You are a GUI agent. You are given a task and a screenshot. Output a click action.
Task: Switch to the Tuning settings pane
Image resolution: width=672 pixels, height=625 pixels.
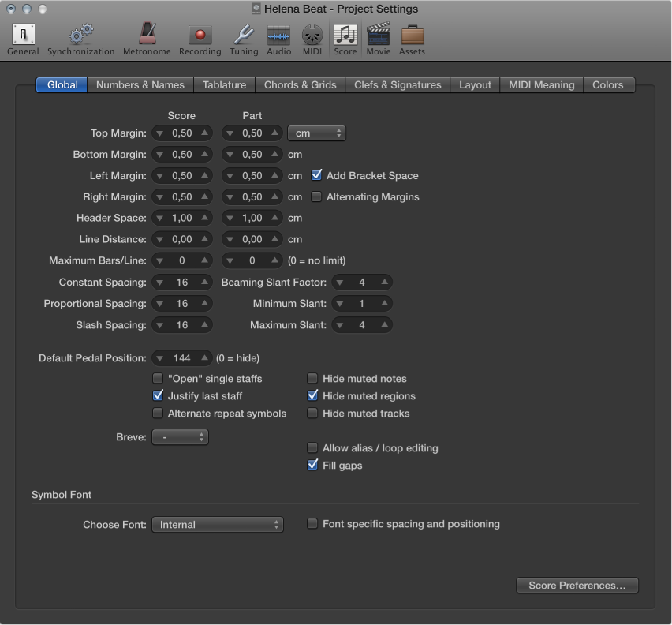[x=243, y=36]
